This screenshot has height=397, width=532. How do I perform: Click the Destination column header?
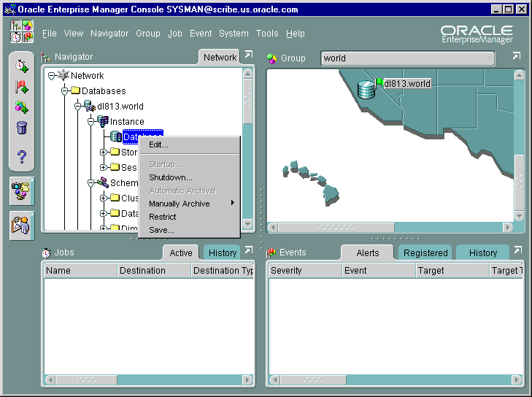point(154,271)
